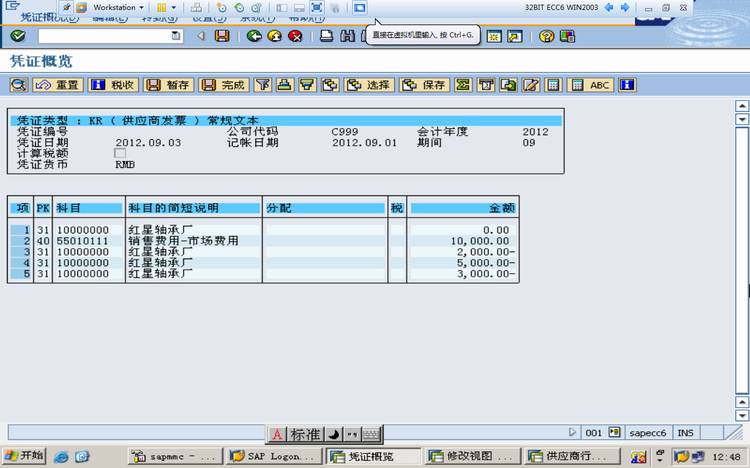Click the yellow help question mark icon
The image size is (750, 468).
tap(546, 36)
